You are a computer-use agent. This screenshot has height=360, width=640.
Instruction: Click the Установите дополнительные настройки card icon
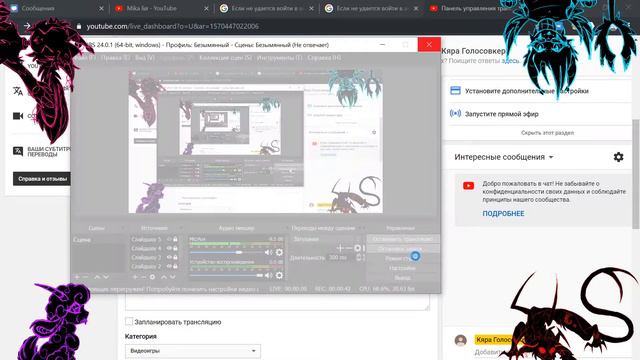click(x=455, y=91)
